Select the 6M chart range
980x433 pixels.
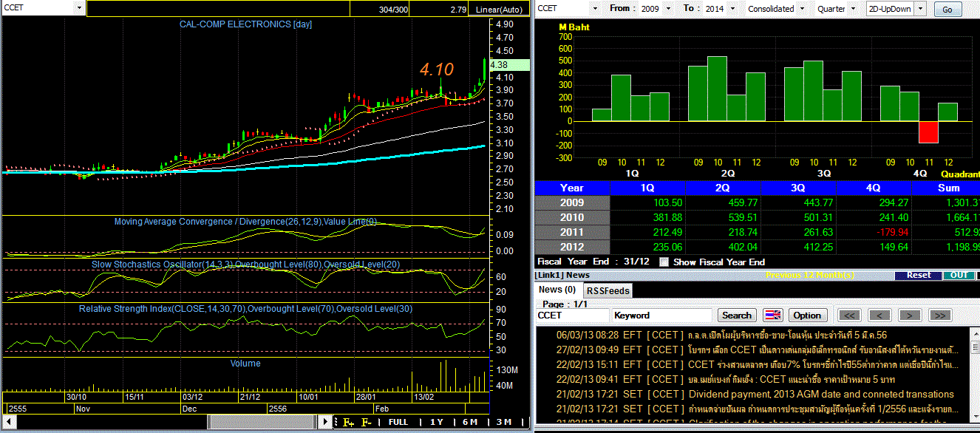coord(470,422)
